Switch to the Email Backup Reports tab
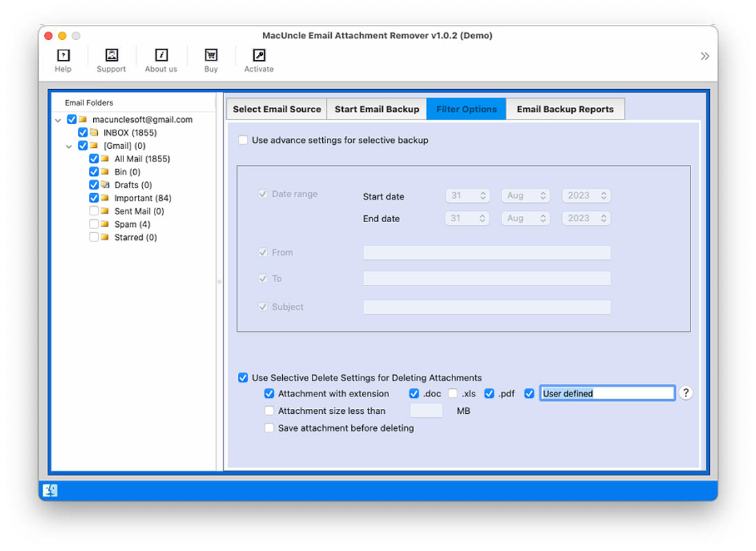756x551 pixels. point(566,108)
